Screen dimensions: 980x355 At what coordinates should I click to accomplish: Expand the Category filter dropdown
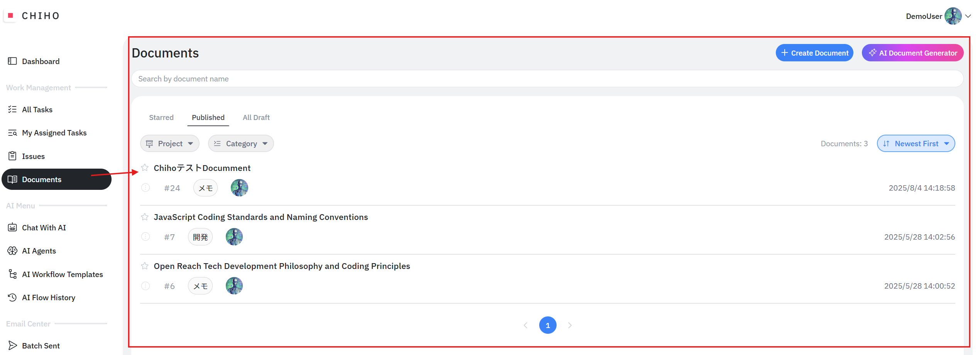[241, 144]
